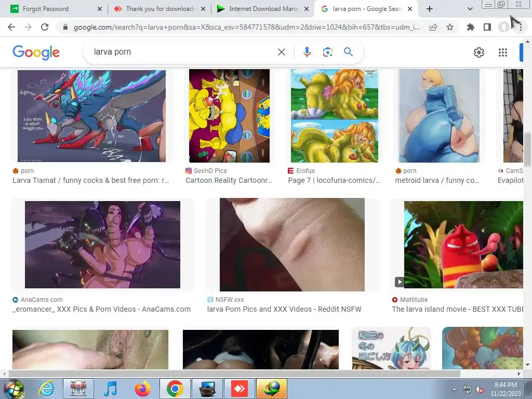Open Google Lens image search
The width and height of the screenshot is (532, 399).
tap(327, 52)
